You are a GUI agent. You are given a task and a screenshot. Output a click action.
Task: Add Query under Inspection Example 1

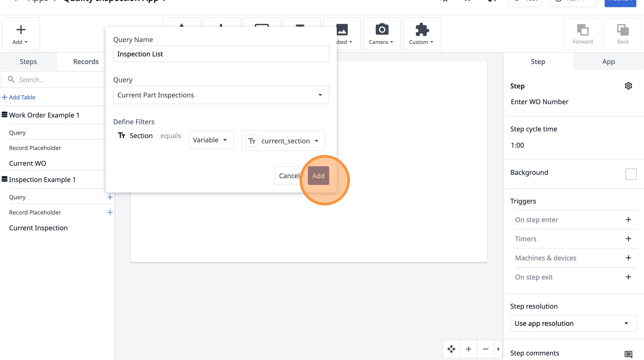[110, 197]
